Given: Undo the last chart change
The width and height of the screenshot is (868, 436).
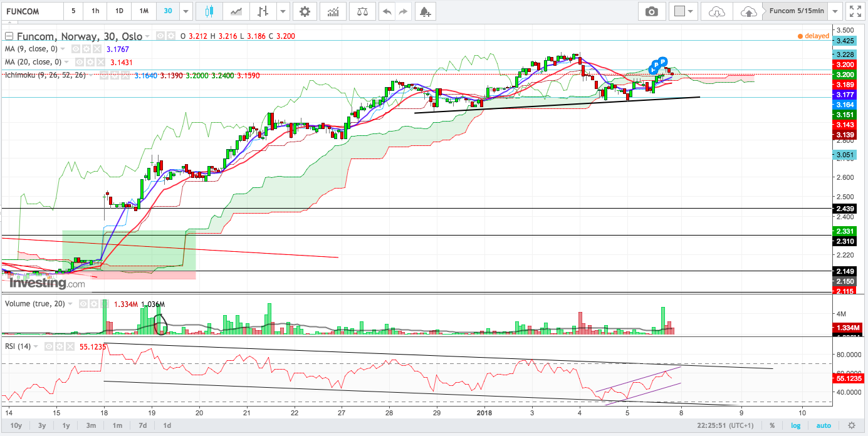Looking at the screenshot, I should click(x=387, y=11).
